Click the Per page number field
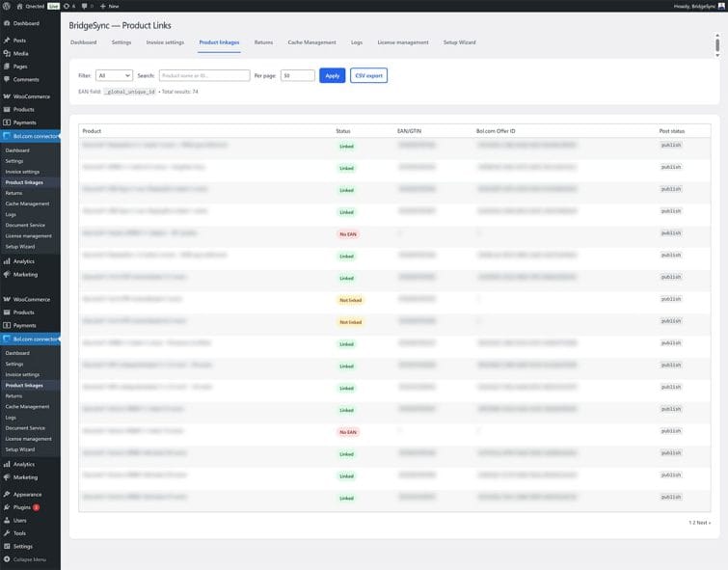Image resolution: width=728 pixels, height=570 pixels. click(x=298, y=75)
